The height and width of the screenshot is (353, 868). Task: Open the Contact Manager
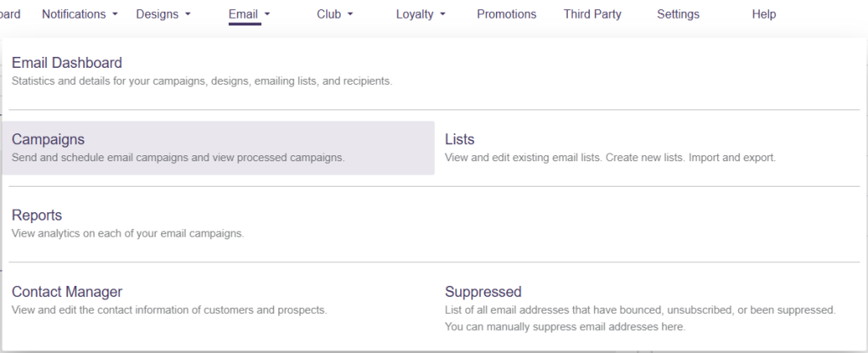tap(67, 292)
